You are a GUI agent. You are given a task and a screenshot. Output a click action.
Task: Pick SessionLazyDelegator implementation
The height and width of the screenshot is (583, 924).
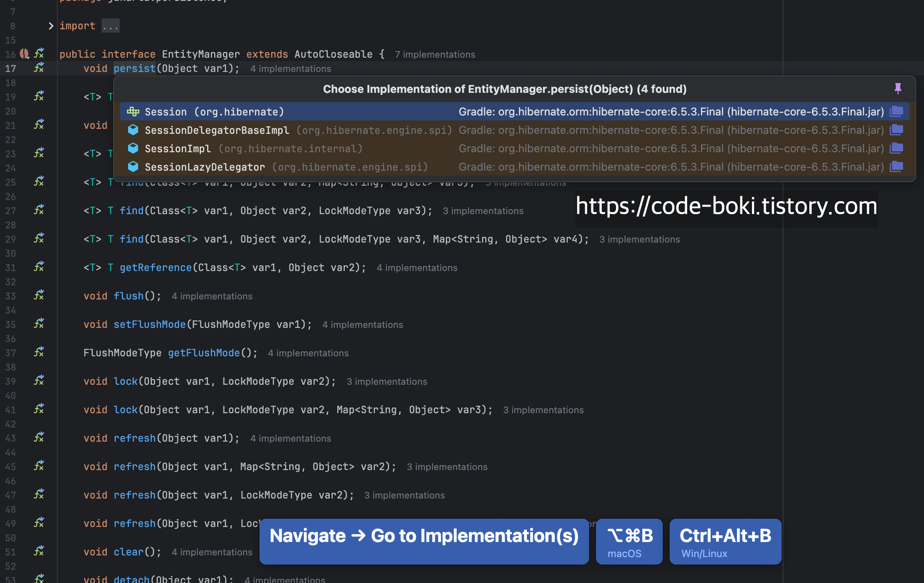(205, 167)
